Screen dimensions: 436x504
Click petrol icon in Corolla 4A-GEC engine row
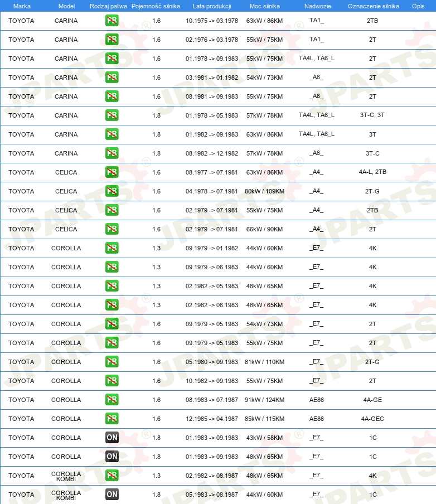tap(112, 419)
